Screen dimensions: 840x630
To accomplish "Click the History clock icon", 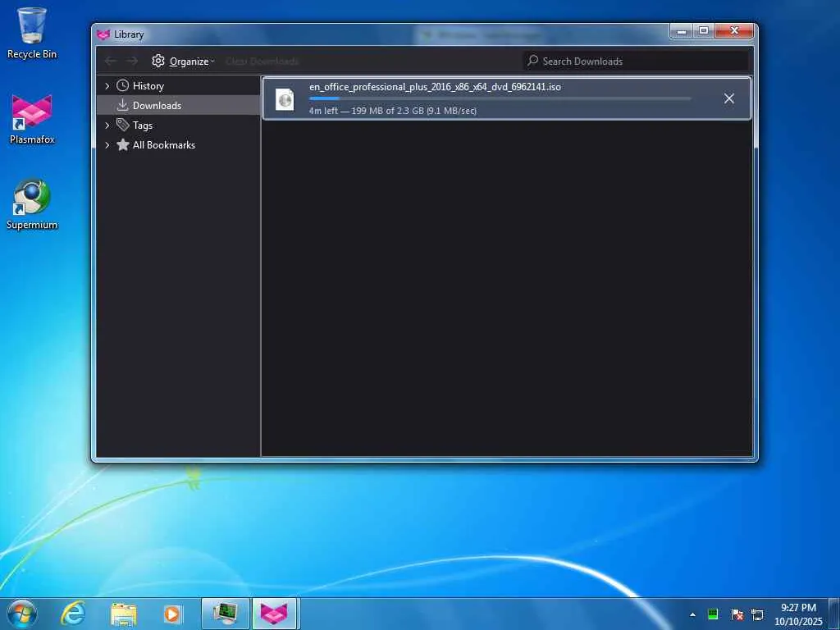I will (x=123, y=85).
